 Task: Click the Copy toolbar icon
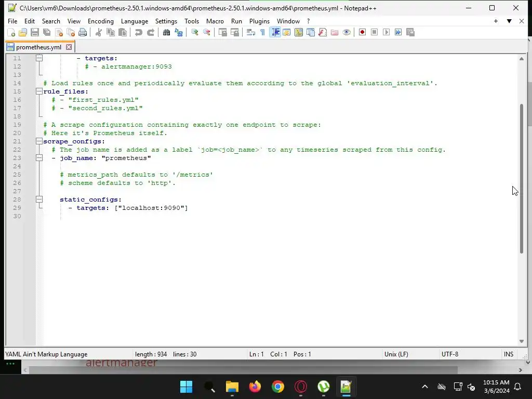111,32
